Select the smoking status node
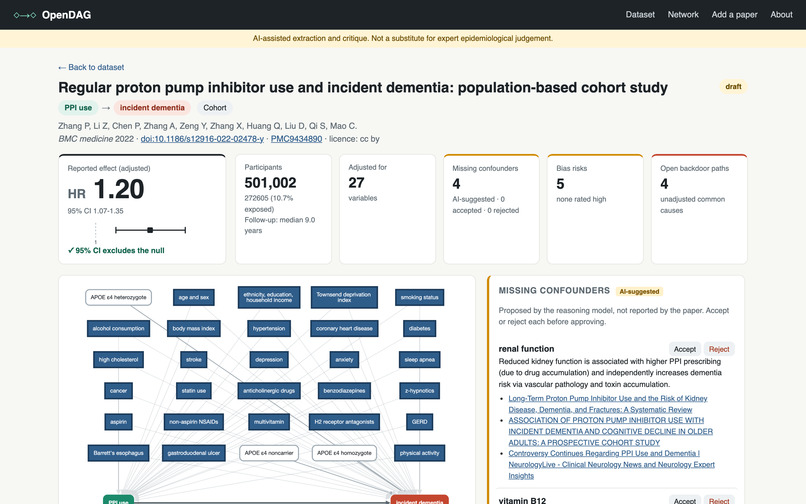 tap(419, 297)
